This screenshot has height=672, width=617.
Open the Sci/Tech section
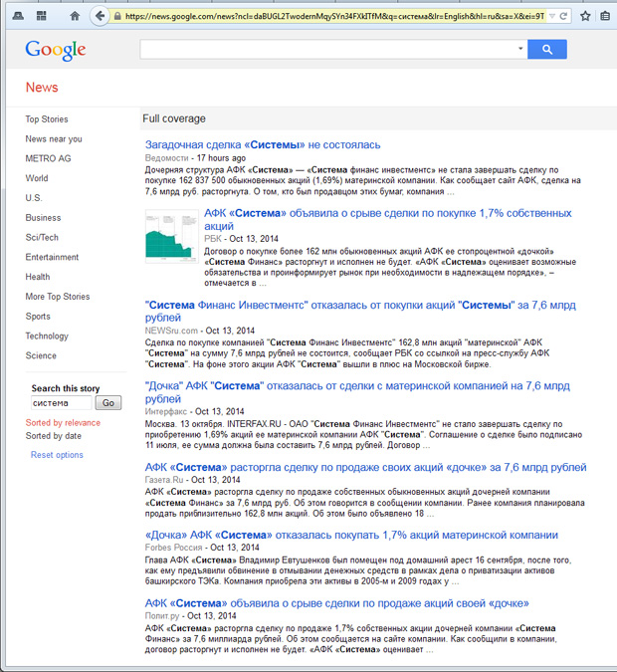pos(42,237)
